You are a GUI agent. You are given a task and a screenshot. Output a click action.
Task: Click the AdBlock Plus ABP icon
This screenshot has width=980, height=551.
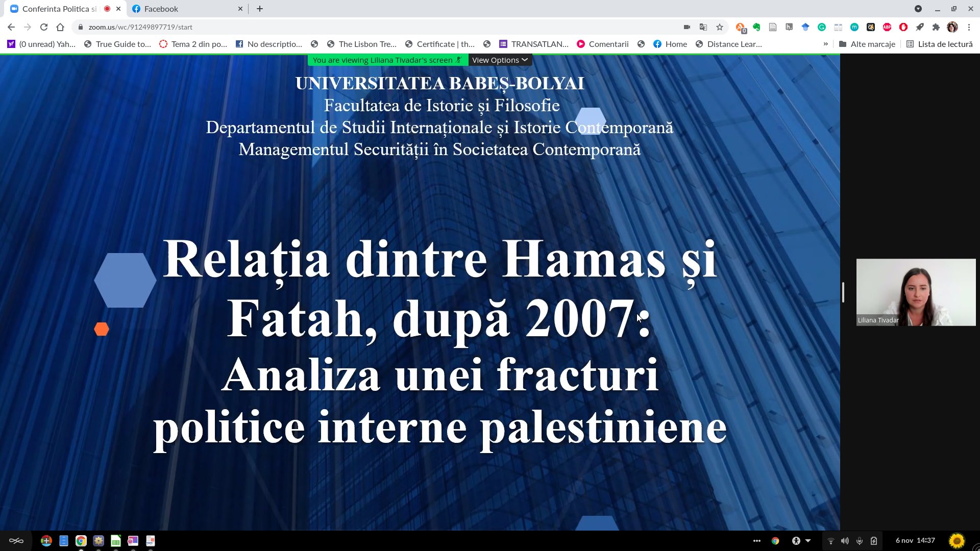(887, 27)
